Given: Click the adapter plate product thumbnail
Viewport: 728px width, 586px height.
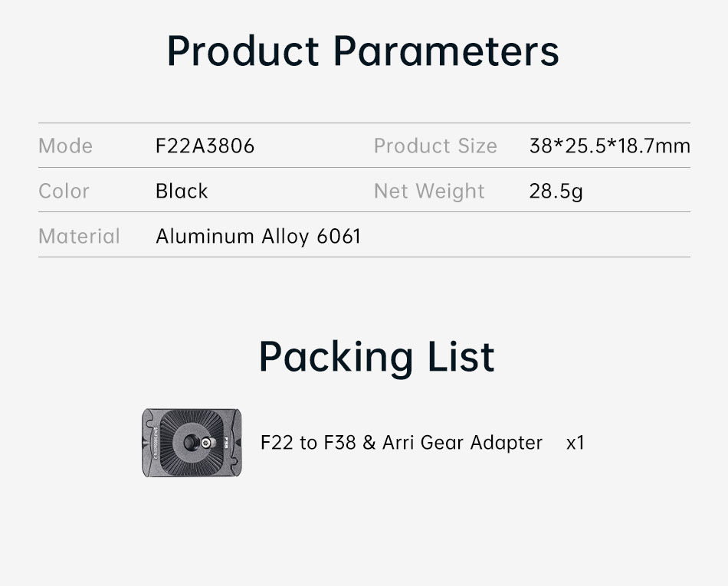Looking at the screenshot, I should [x=193, y=443].
